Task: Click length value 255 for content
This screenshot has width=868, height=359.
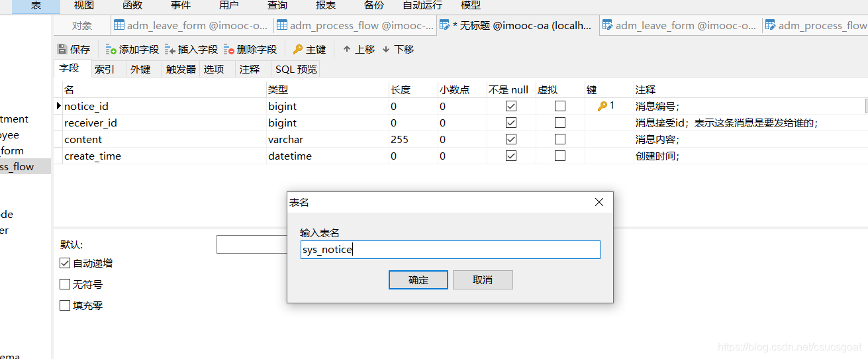Action: [x=412, y=139]
